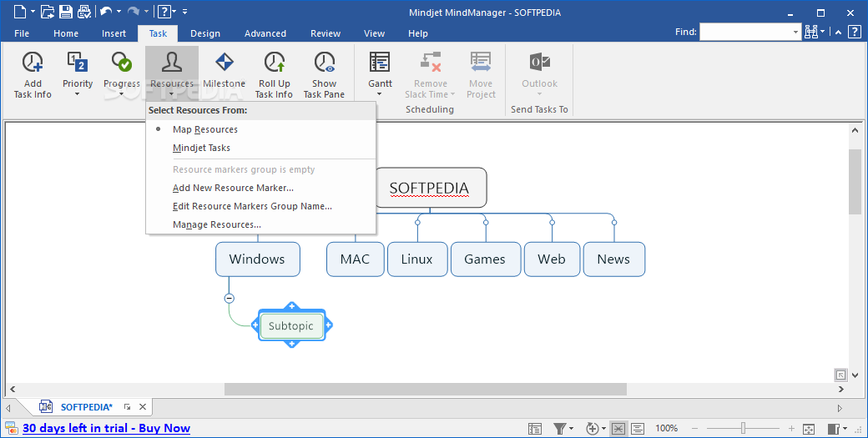The image size is (868, 438).
Task: Click the Priority icon
Action: point(78,62)
